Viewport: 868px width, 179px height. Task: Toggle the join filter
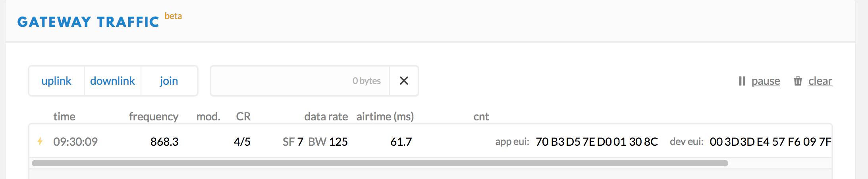tap(169, 81)
